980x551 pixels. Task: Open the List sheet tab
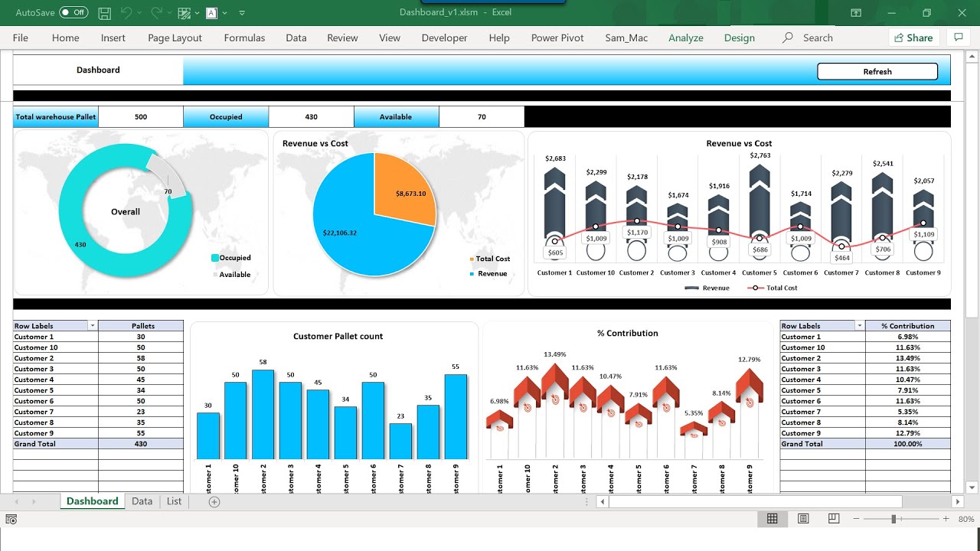pyautogui.click(x=175, y=501)
